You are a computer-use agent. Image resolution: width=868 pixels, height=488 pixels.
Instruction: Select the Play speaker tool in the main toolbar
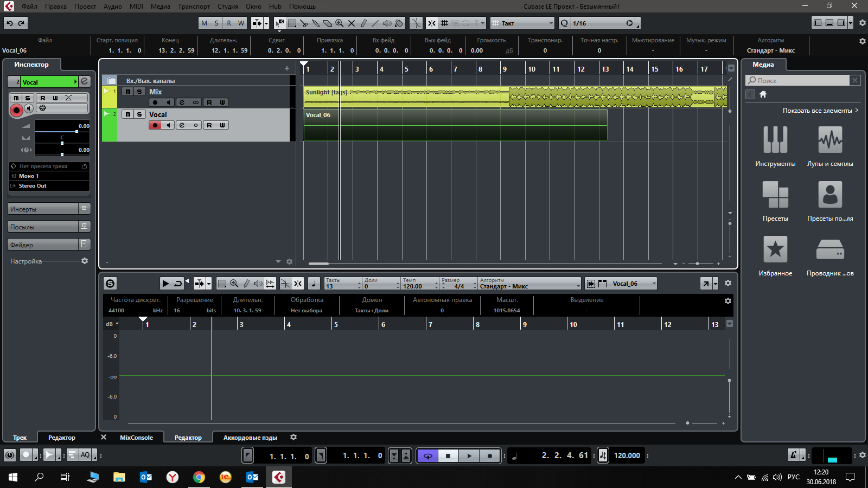(387, 23)
